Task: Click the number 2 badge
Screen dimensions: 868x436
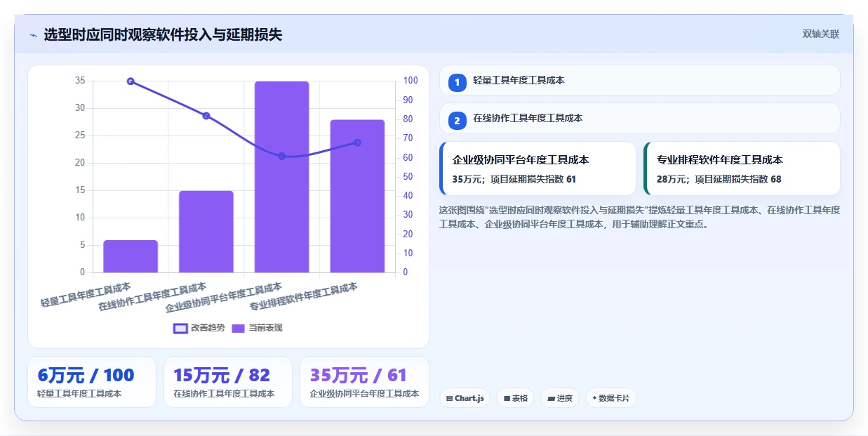Action: click(x=458, y=121)
